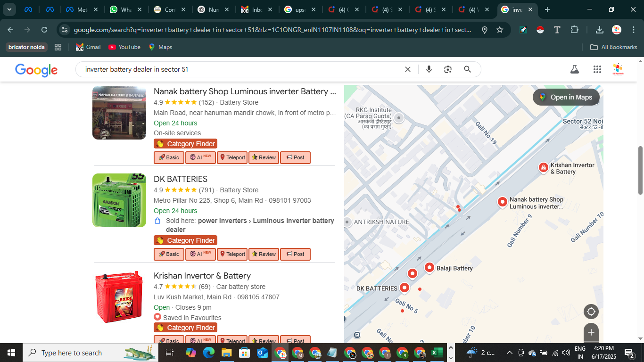Open the Google apps launcher grid
This screenshot has width=644, height=362.
(x=597, y=69)
